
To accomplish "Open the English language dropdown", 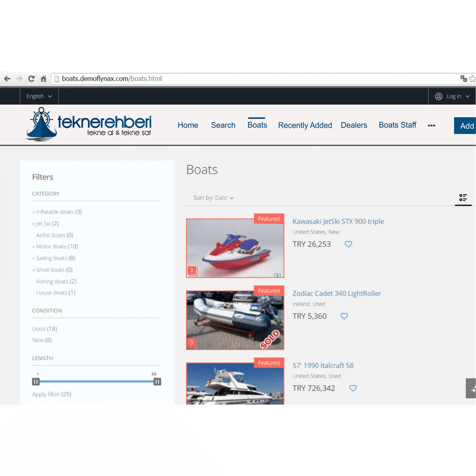I will [39, 96].
